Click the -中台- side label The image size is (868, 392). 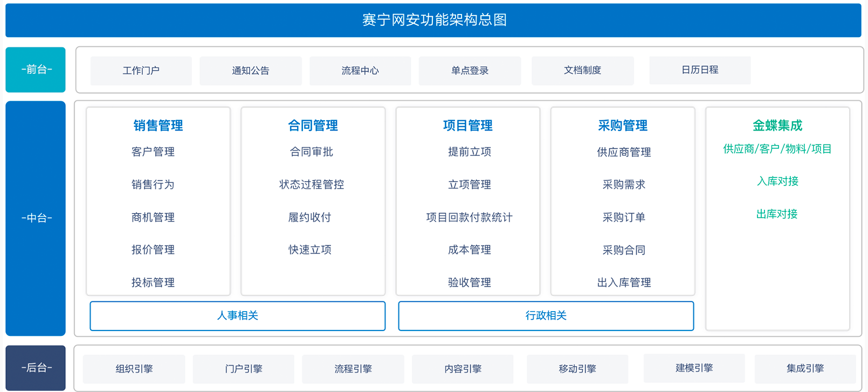click(36, 218)
